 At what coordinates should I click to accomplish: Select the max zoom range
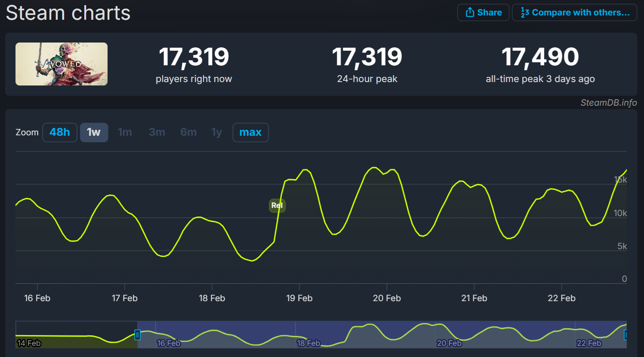[x=250, y=132]
